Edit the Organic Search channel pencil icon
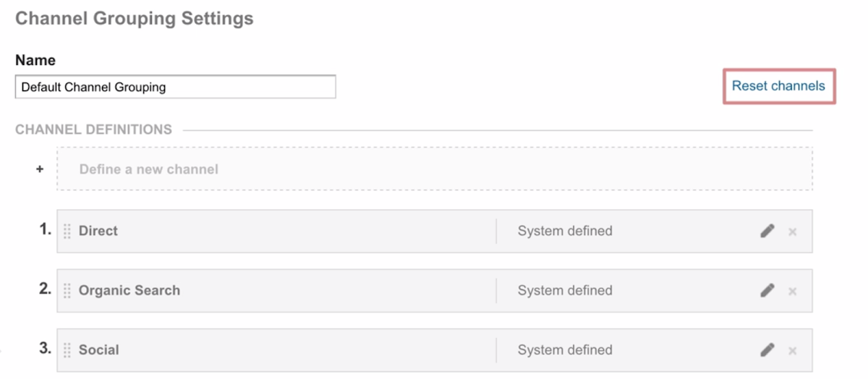This screenshot has width=868, height=379. 767,291
